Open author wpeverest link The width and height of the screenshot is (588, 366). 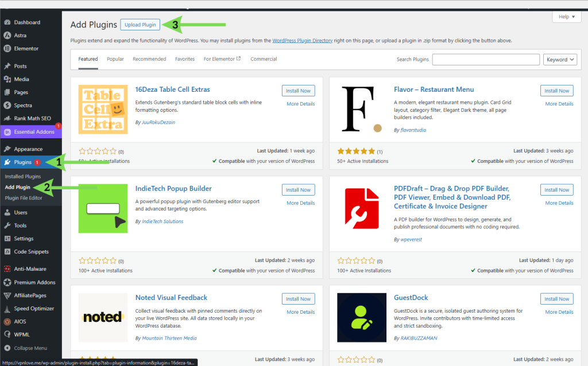[411, 239]
